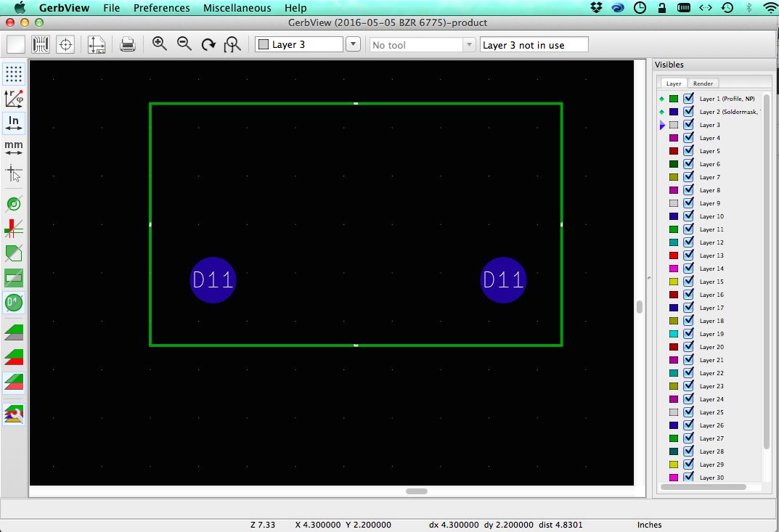Click the Zoom In magnifier icon
Viewport: 779px width, 532px height.
[x=160, y=44]
